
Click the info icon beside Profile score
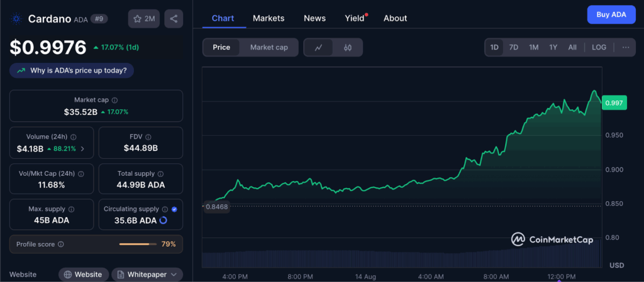[60, 244]
